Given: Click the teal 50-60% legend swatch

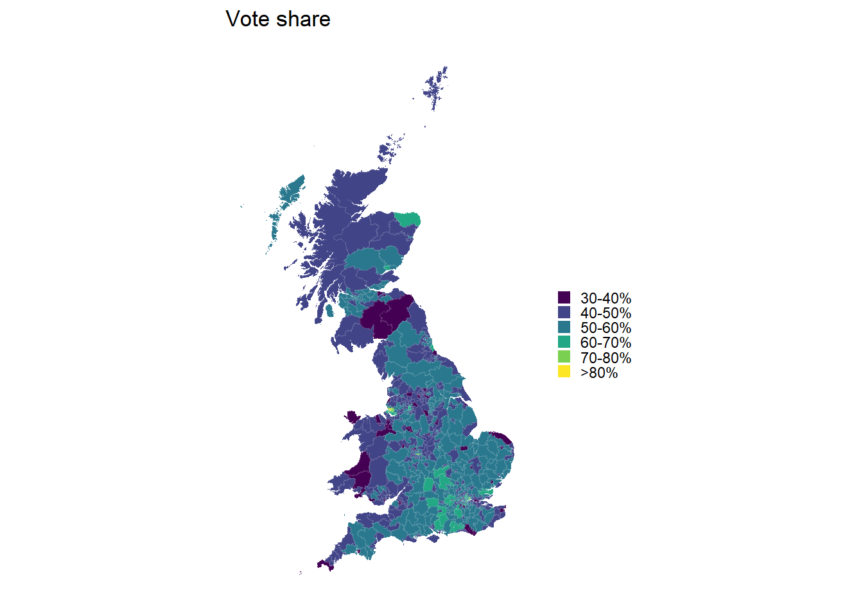Looking at the screenshot, I should point(564,327).
